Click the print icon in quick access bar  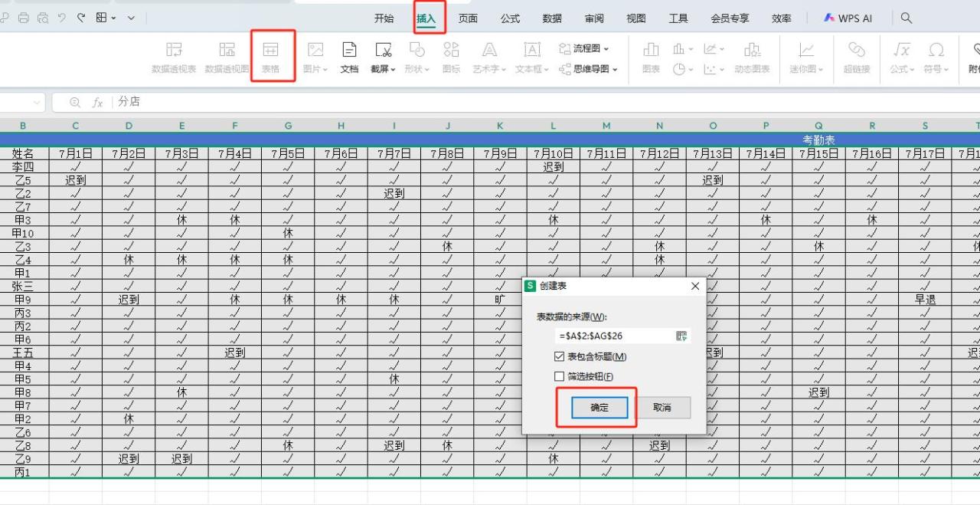pyautogui.click(x=23, y=18)
